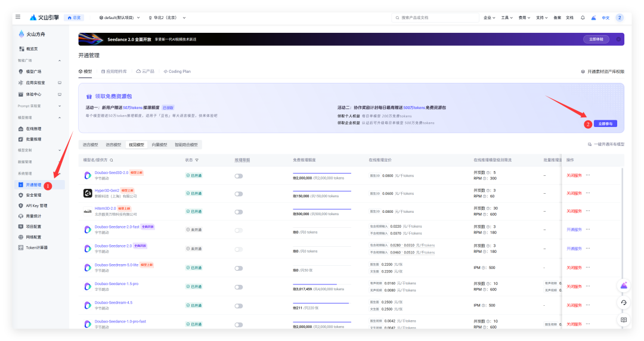
Task: Toggle 推理限额 for Doubao-Seedance-1.0-pro-fast
Action: (239, 324)
